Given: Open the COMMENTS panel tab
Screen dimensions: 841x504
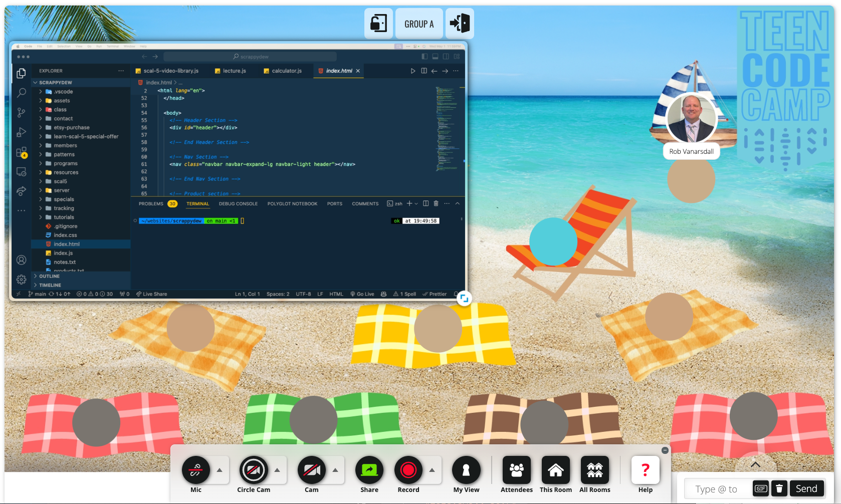Looking at the screenshot, I should 365,204.
